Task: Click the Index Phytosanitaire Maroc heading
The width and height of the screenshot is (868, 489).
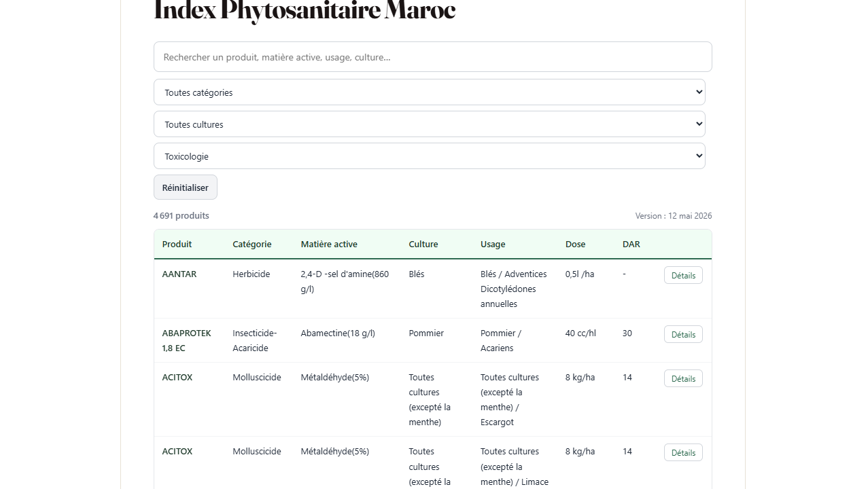Action: 305,11
